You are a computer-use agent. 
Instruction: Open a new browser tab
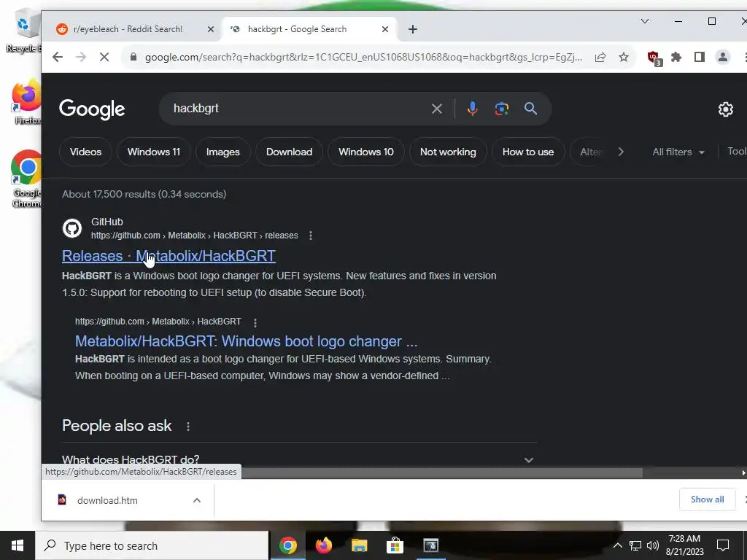(x=413, y=29)
